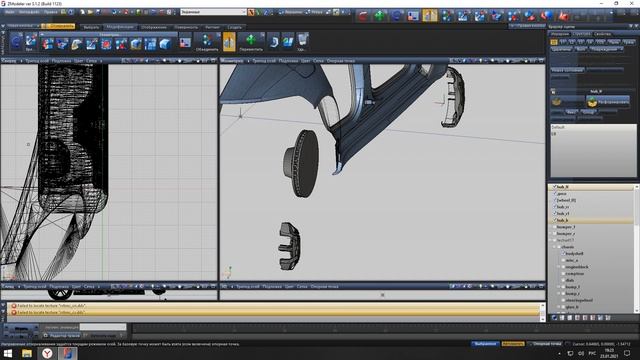Click the green cross-arrows move icon top toolbar

coord(380,16)
